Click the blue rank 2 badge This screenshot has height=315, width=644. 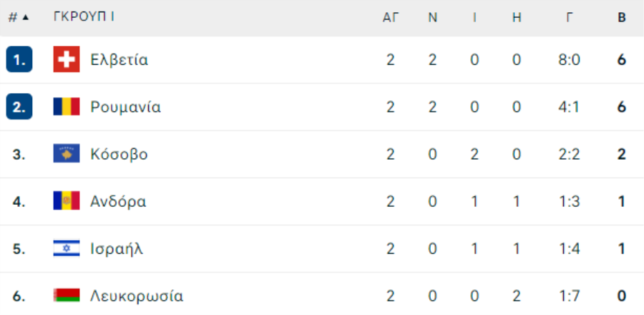pos(19,107)
